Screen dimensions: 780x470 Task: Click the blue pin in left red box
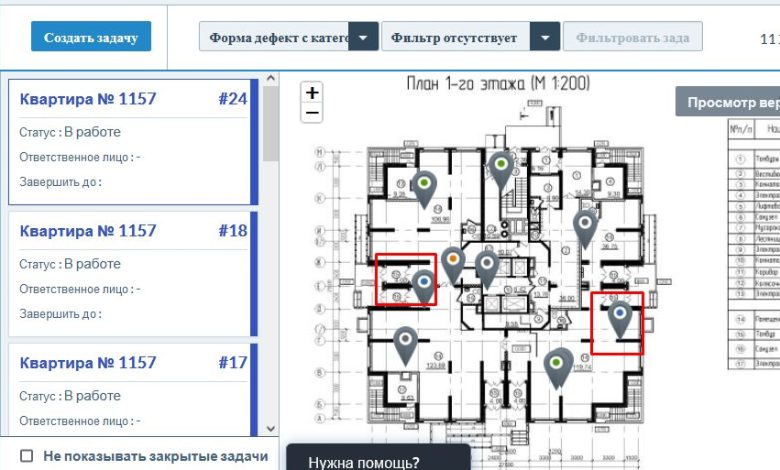[x=424, y=284]
